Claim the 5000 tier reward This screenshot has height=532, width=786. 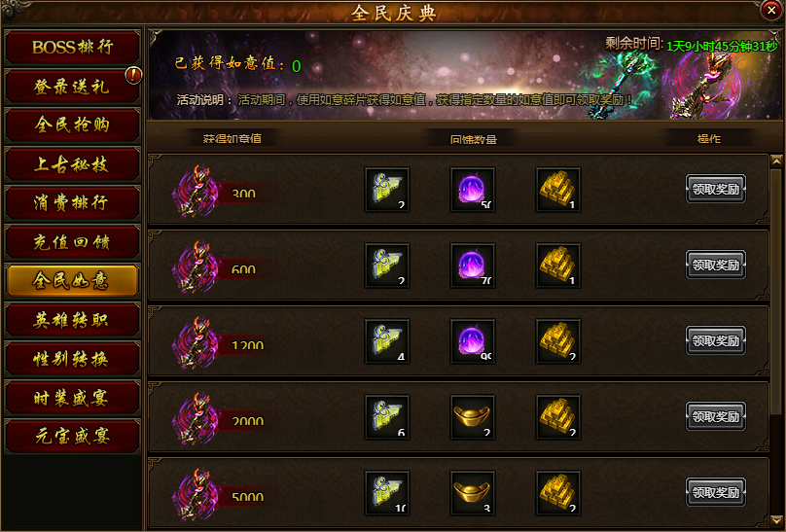[716, 492]
